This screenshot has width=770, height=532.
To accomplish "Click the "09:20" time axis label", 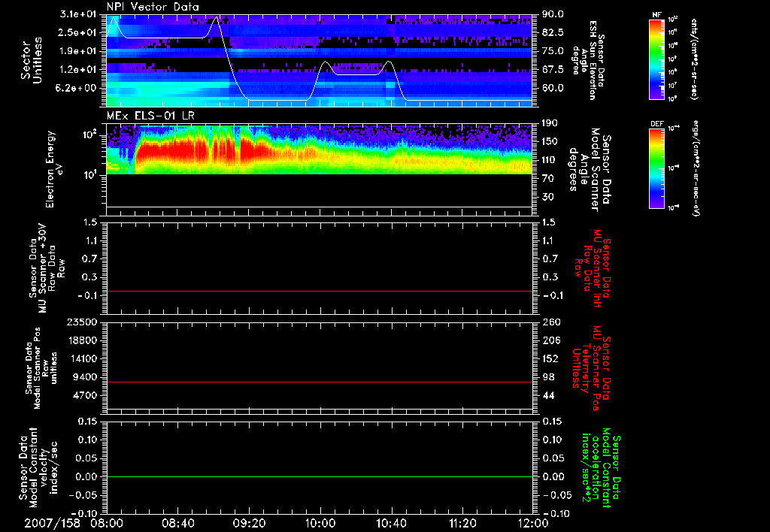I will pyautogui.click(x=249, y=523).
